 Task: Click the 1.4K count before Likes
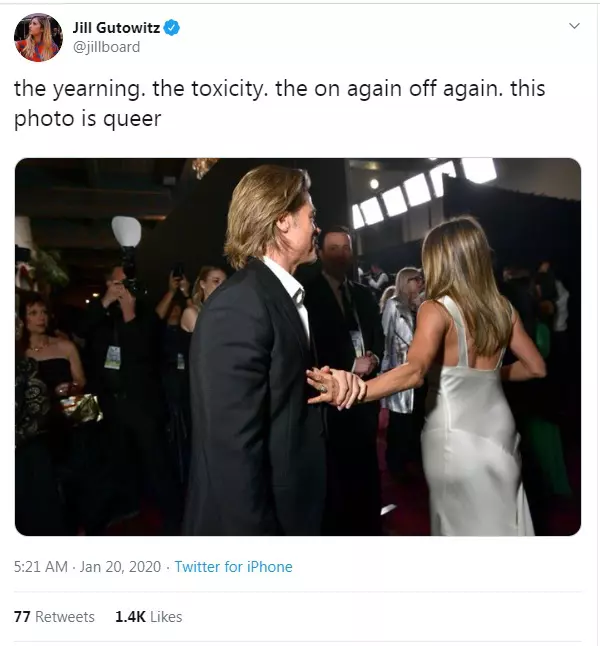point(130,617)
